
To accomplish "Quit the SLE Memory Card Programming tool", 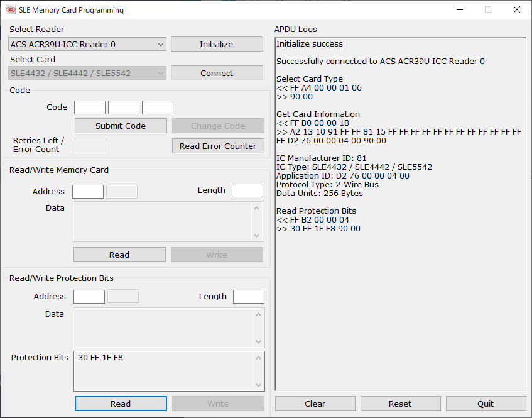I will coord(485,404).
